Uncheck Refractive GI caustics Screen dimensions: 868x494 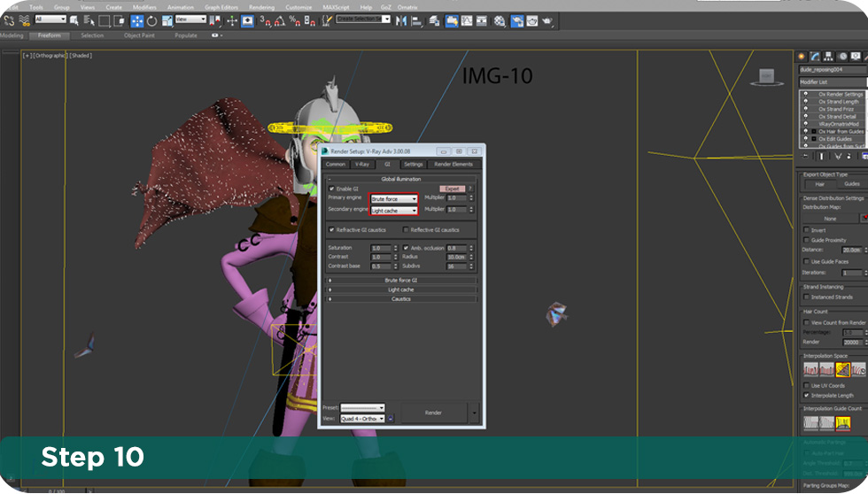click(332, 229)
